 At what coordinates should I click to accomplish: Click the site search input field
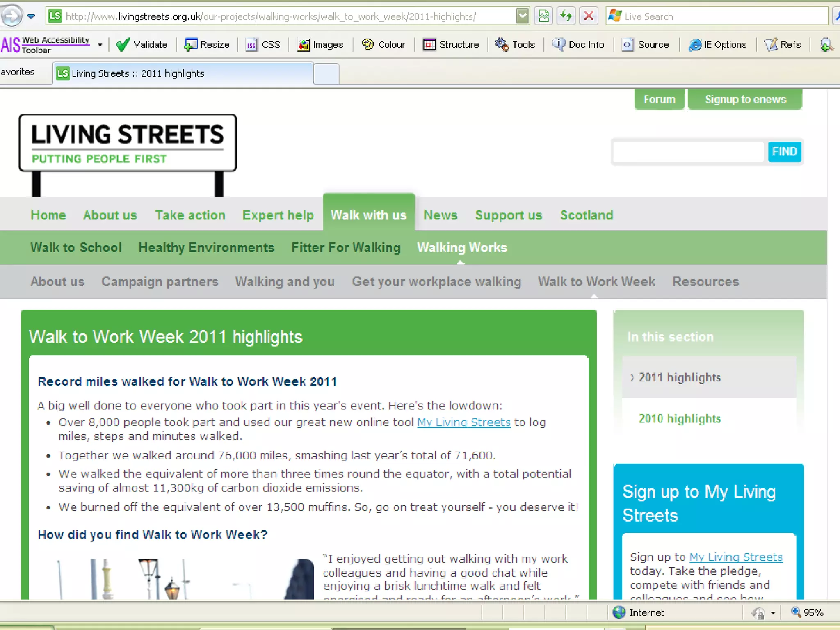(x=688, y=152)
